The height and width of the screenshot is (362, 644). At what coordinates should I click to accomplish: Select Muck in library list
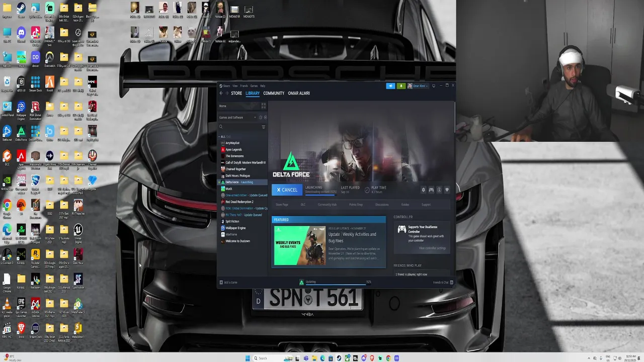[229, 189]
